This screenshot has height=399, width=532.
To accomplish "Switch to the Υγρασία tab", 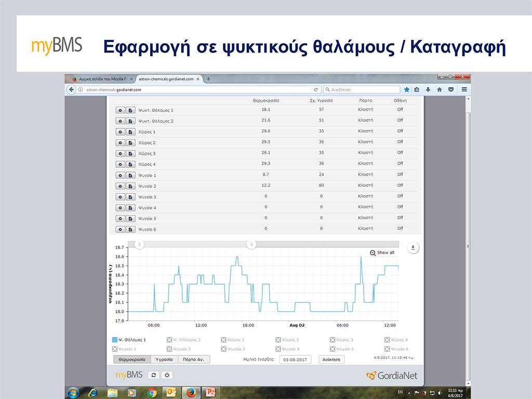I will point(165,360).
